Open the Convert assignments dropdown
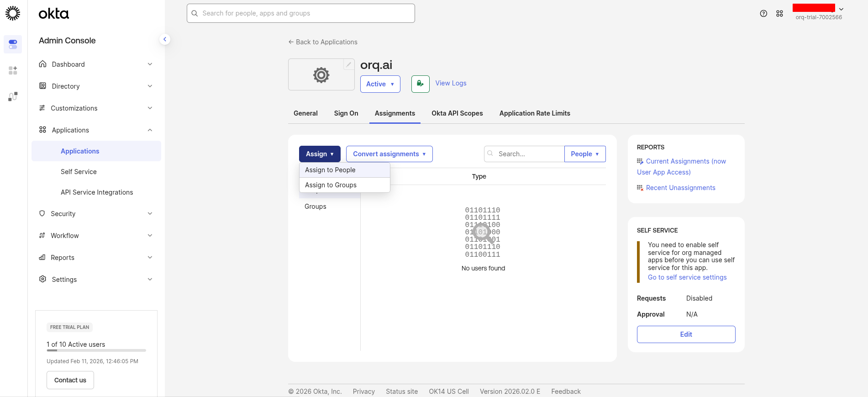 coord(389,154)
